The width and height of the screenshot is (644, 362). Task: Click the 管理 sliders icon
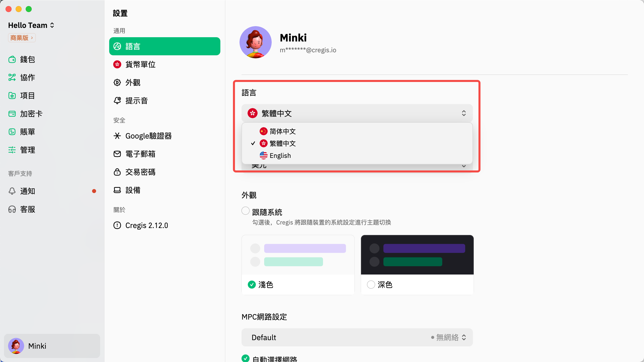pos(12,150)
